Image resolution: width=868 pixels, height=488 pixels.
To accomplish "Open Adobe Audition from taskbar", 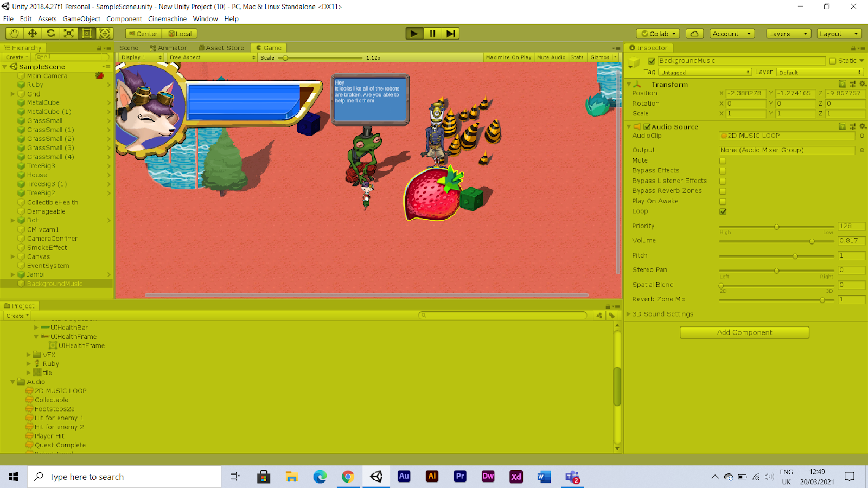I will click(404, 477).
